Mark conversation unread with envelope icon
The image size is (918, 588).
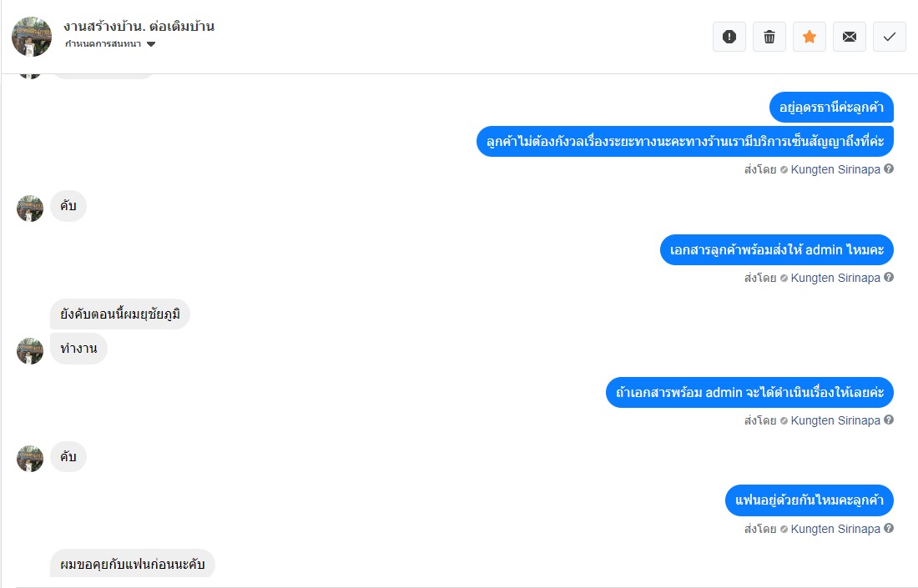click(850, 37)
